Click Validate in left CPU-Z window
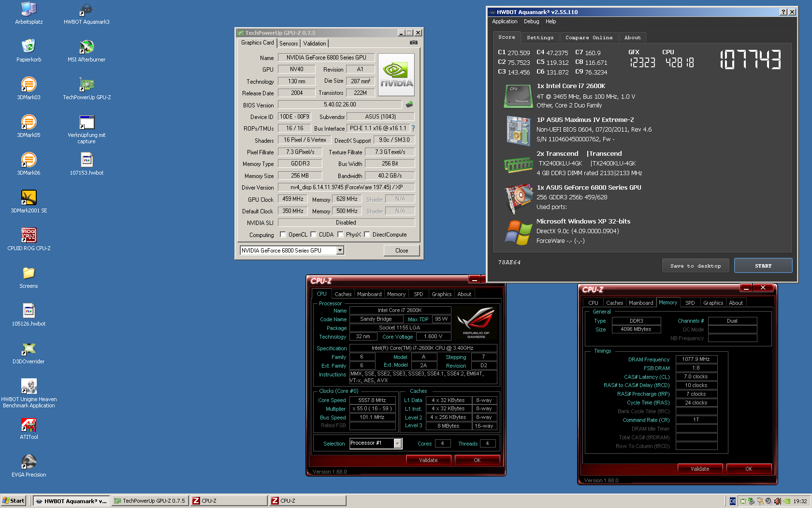Viewport: 812px width, 508px height. [x=428, y=460]
